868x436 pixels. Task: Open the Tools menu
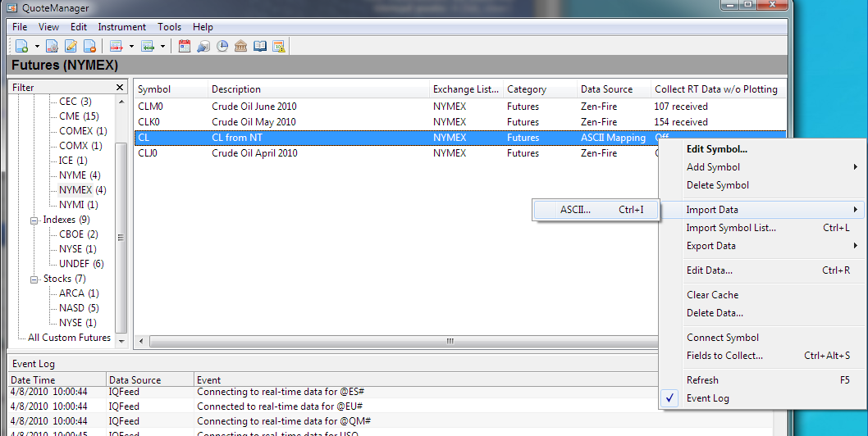pos(169,26)
